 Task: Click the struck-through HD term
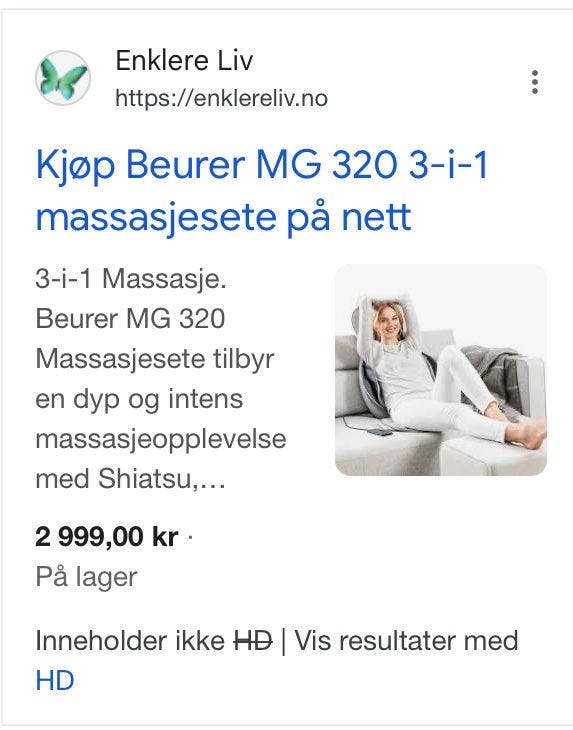(x=253, y=641)
